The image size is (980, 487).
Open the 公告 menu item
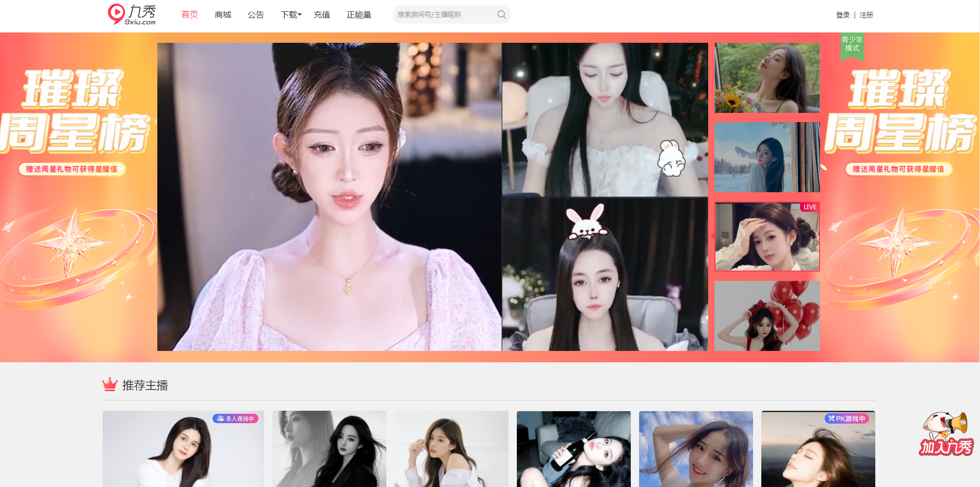[256, 15]
